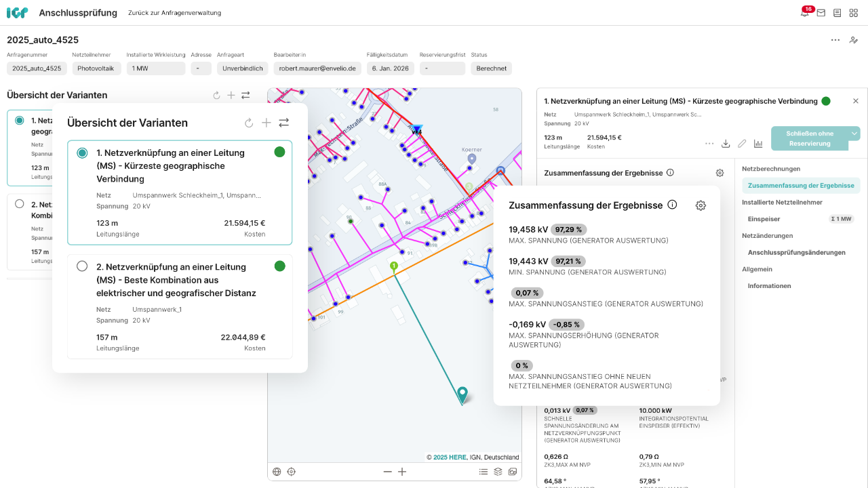Screen dimensions: 868x488
Task: Open the three-dot menu beside the download icon
Action: coord(709,144)
